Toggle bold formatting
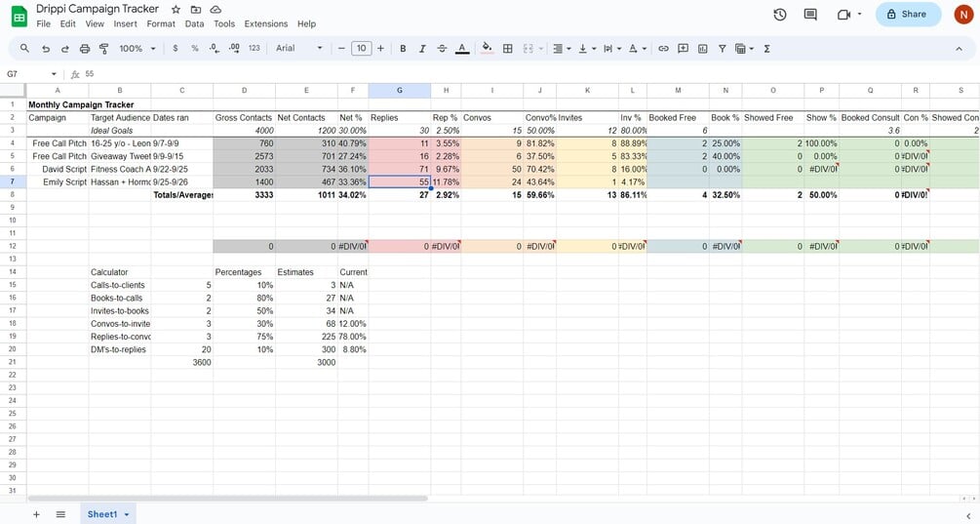980x524 pixels. click(x=403, y=48)
